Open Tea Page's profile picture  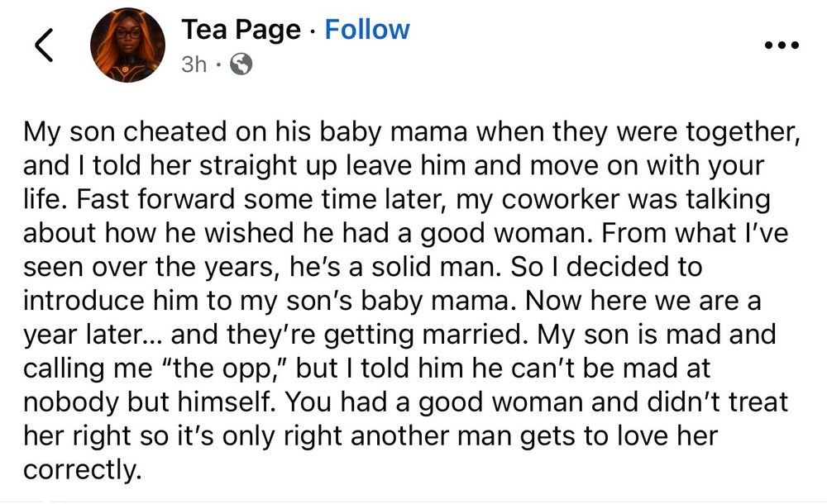127,45
